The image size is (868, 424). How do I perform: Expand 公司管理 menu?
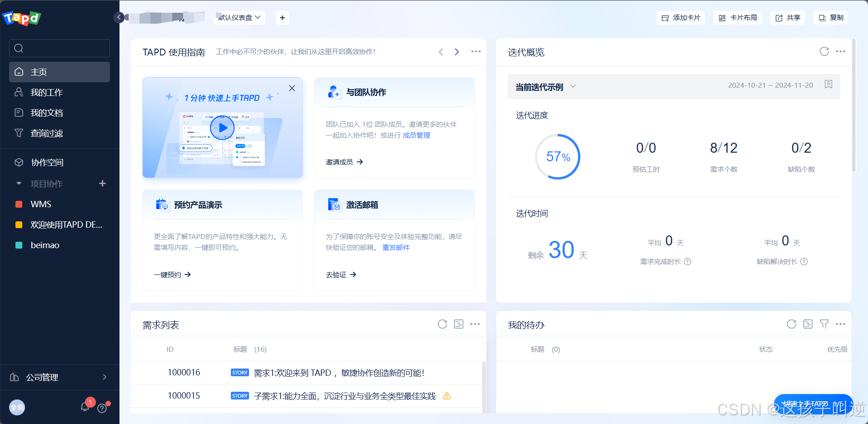(x=60, y=377)
